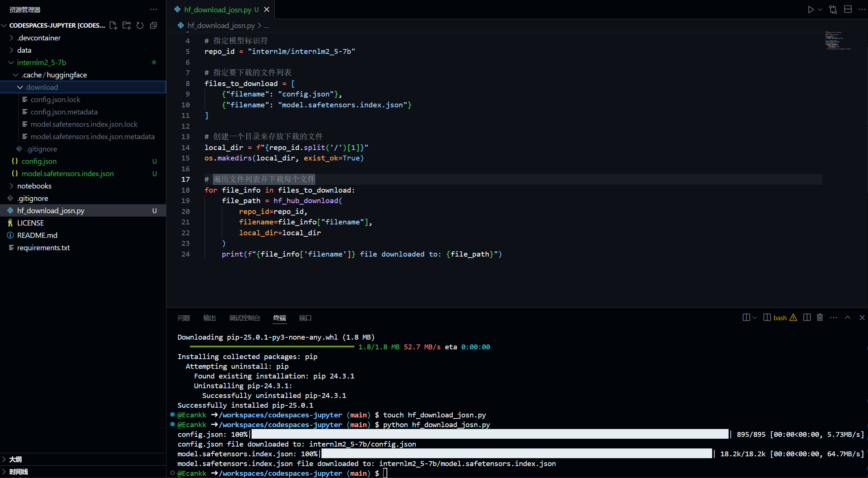Click the LICENSE file ribbon icon
This screenshot has height=478, width=868.
(x=10, y=223)
